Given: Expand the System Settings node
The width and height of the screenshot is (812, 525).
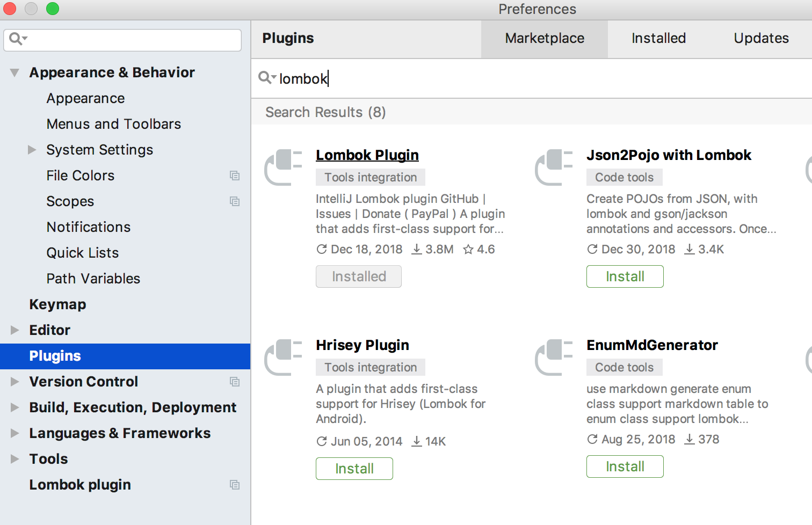Looking at the screenshot, I should tap(32, 150).
